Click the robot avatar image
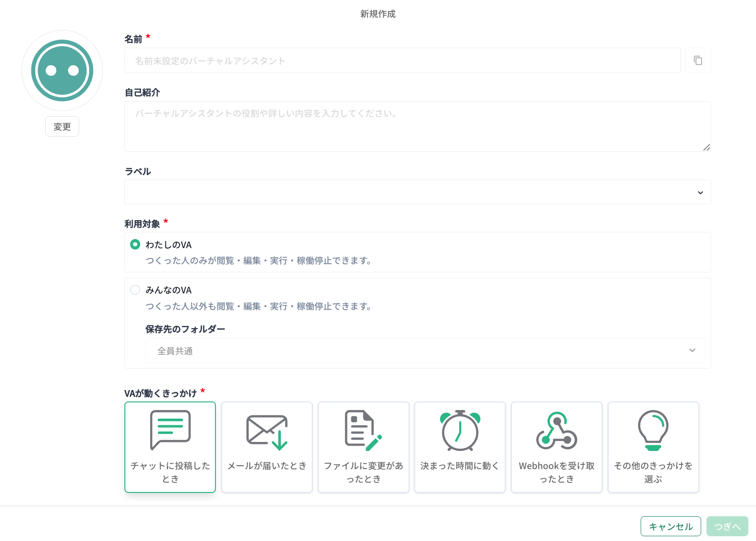Screen dimensions: 756x541 [x=62, y=70]
